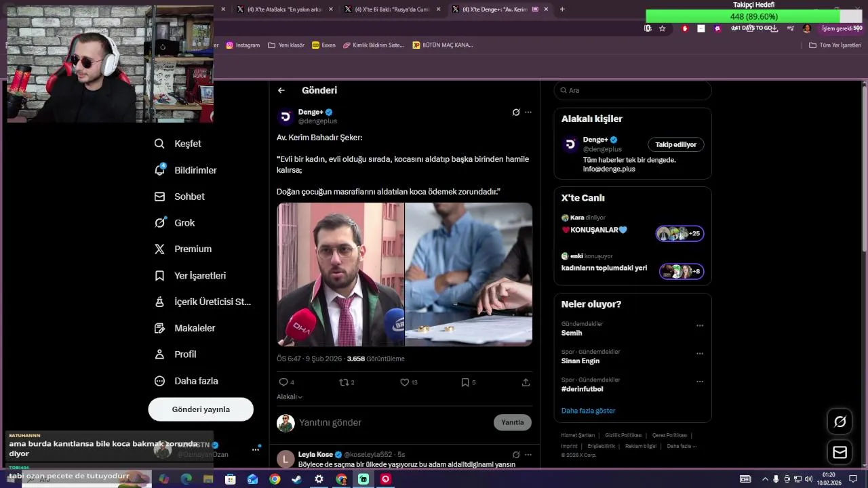Open the Exxen bookmark
Screen dimensions: 868x488
(x=323, y=45)
